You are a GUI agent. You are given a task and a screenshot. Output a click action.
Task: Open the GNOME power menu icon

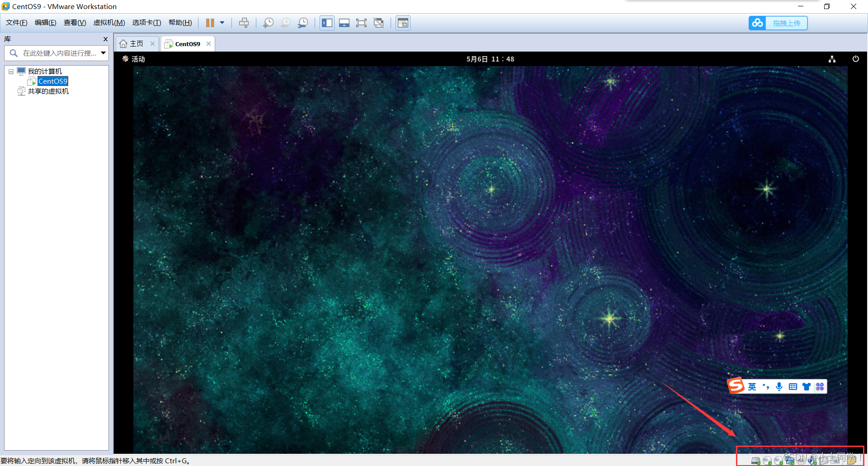tap(856, 59)
